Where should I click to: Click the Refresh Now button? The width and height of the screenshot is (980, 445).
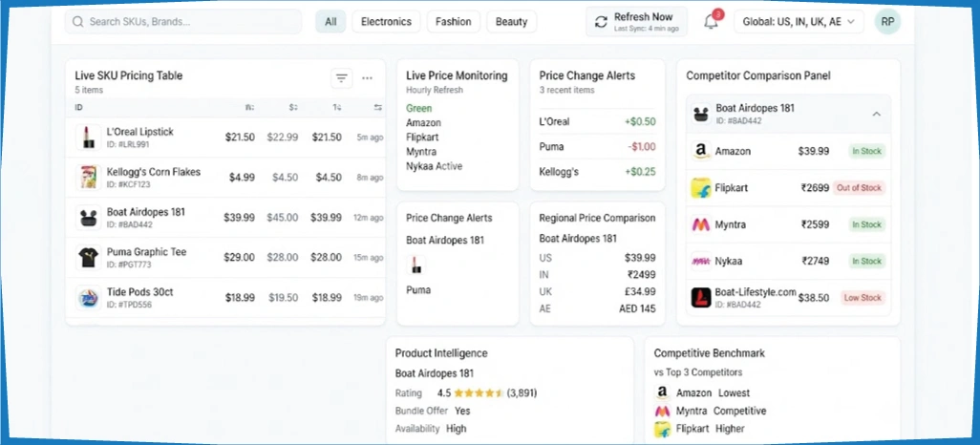click(x=636, y=22)
